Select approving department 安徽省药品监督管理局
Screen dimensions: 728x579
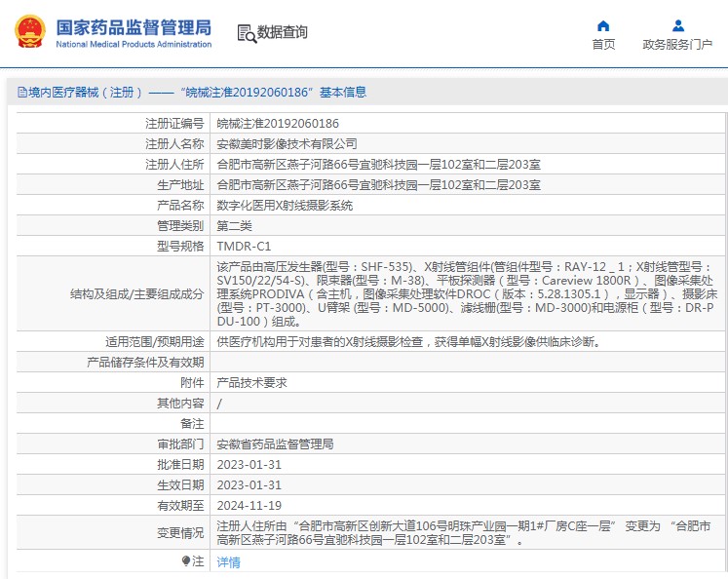275,444
